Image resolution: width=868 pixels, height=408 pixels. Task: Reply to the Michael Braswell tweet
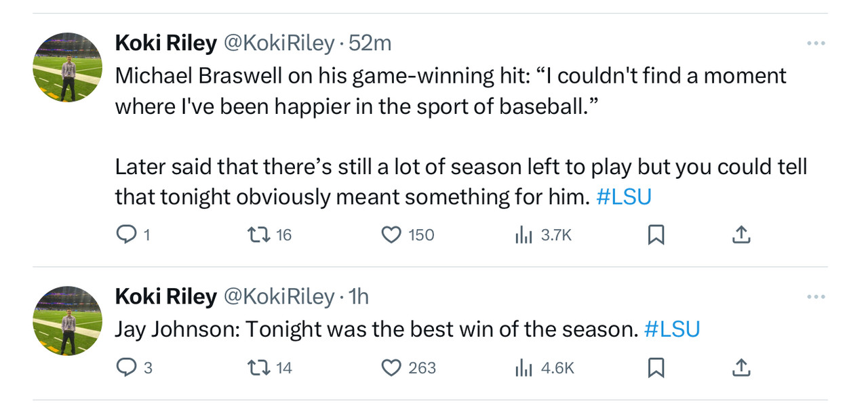[x=126, y=234]
